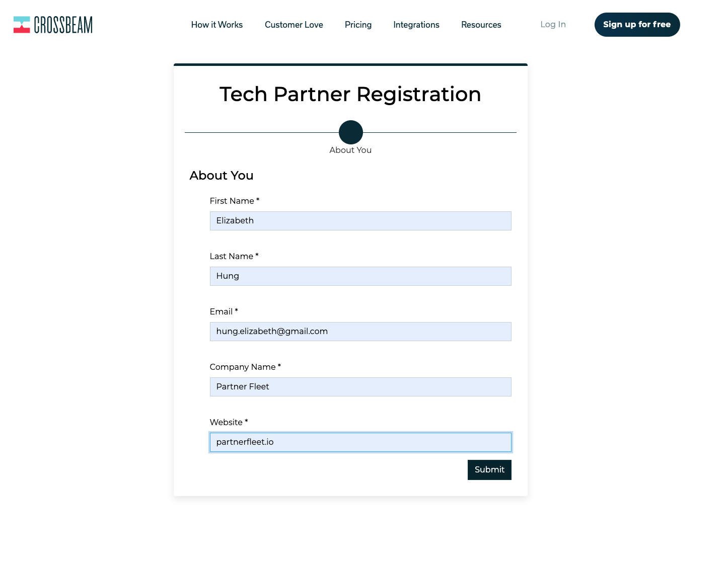Click the About You step circle
The height and width of the screenshot is (561, 728).
(351, 132)
